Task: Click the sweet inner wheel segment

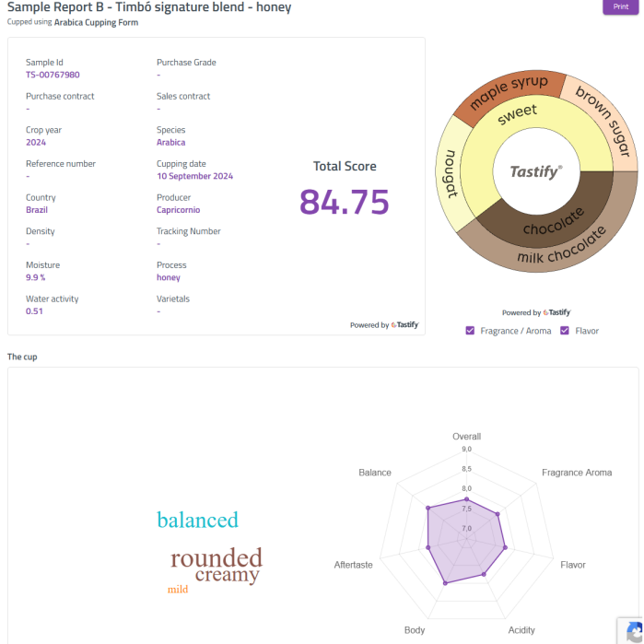Action: (x=518, y=115)
